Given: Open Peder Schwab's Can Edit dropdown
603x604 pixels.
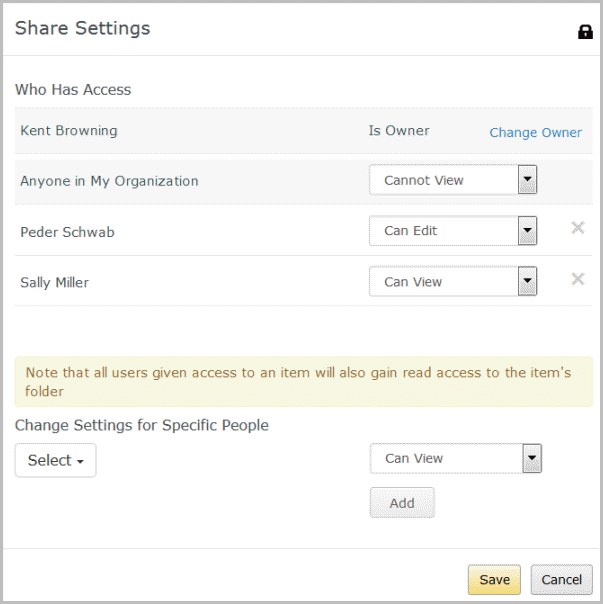Looking at the screenshot, I should click(x=453, y=231).
